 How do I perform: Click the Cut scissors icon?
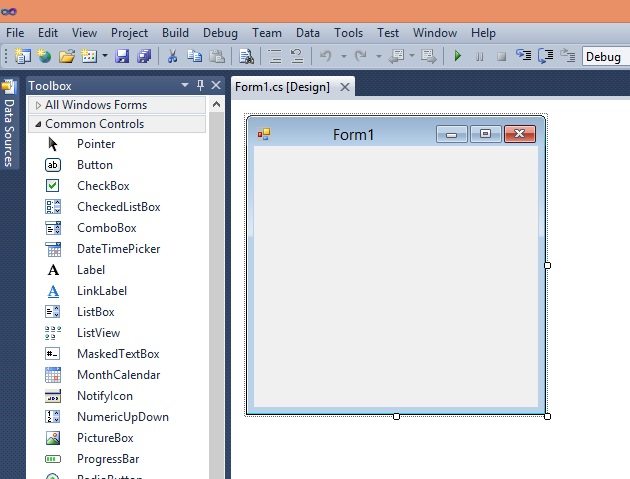point(172,56)
